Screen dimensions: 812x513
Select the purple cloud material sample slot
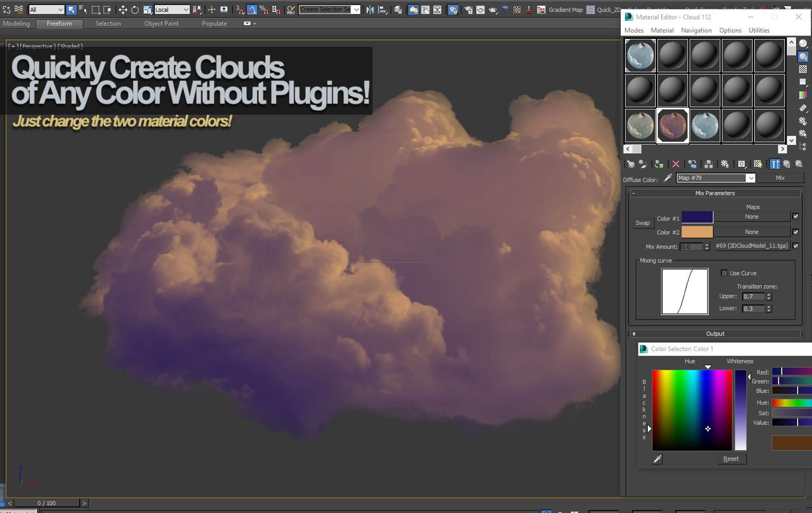672,125
